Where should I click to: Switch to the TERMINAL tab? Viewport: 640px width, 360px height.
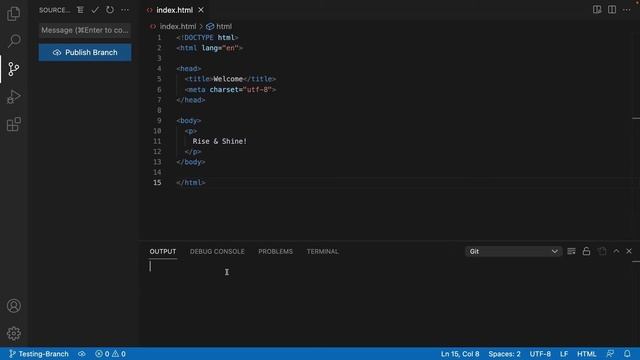click(x=322, y=251)
